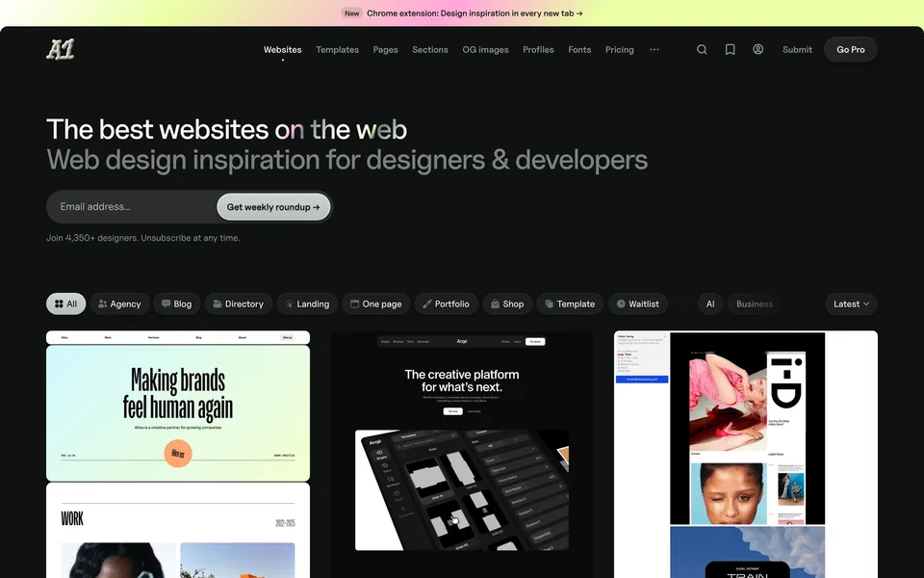Viewport: 924px width, 578px height.
Task: Focus the Email address input field
Action: [133, 207]
